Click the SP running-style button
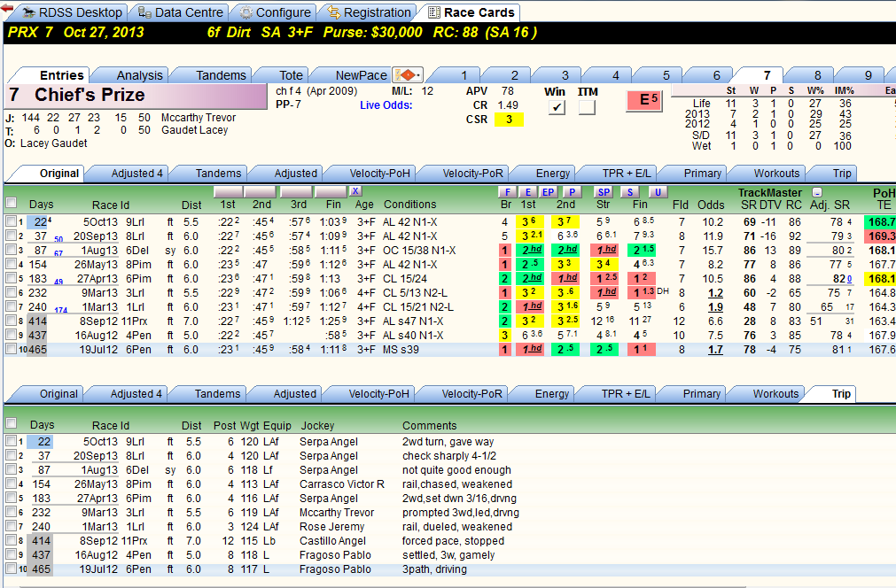The image size is (896, 588). pyautogui.click(x=604, y=192)
